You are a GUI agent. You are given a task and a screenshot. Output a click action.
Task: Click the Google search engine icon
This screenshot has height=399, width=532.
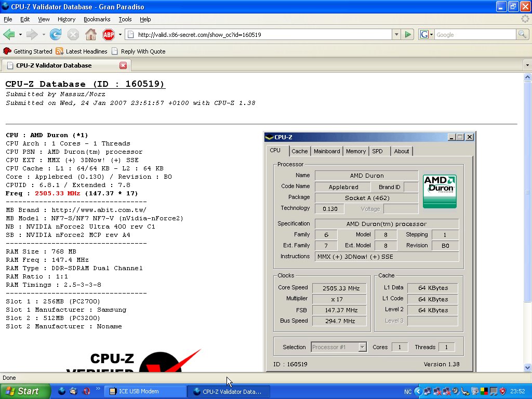point(424,34)
